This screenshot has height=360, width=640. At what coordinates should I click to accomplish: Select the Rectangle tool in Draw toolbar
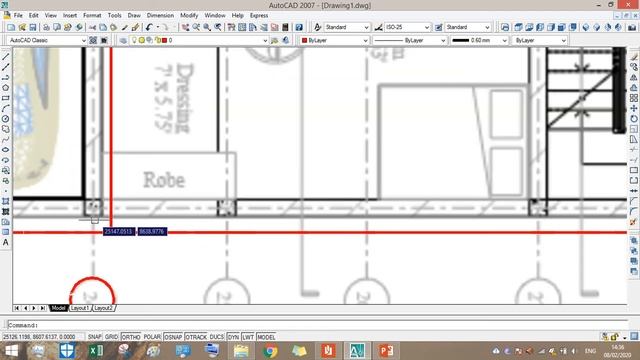(6, 98)
